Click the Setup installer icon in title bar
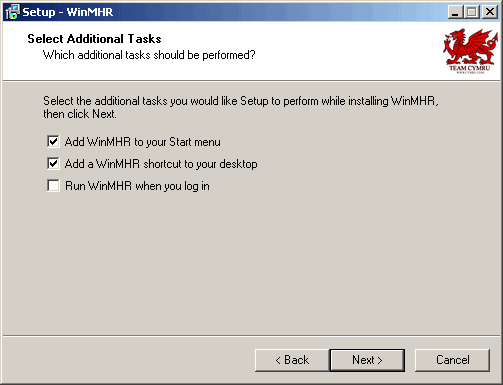This screenshot has height=385, width=503. (12, 12)
